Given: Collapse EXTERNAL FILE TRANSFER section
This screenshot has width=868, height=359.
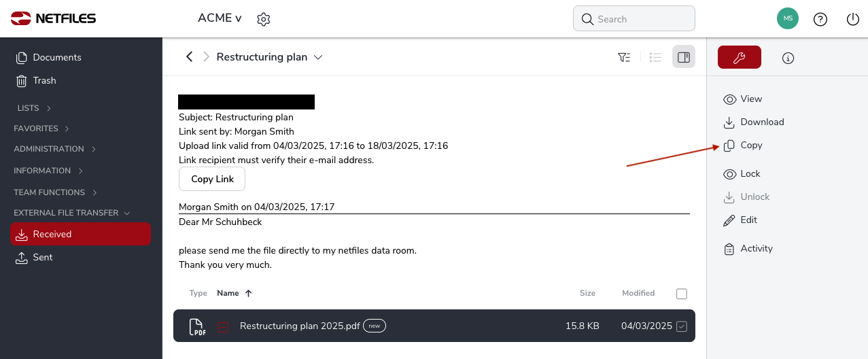Looking at the screenshot, I should (72, 213).
